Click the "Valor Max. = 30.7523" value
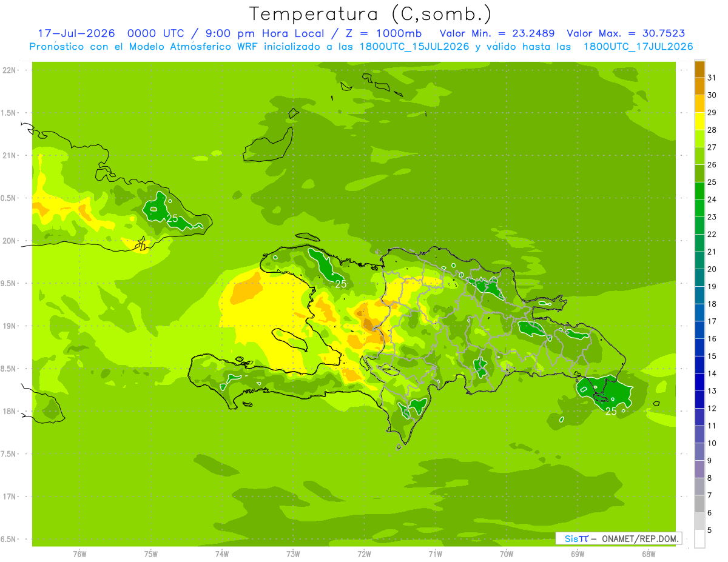Viewport: 728px width, 562px height. pos(626,33)
